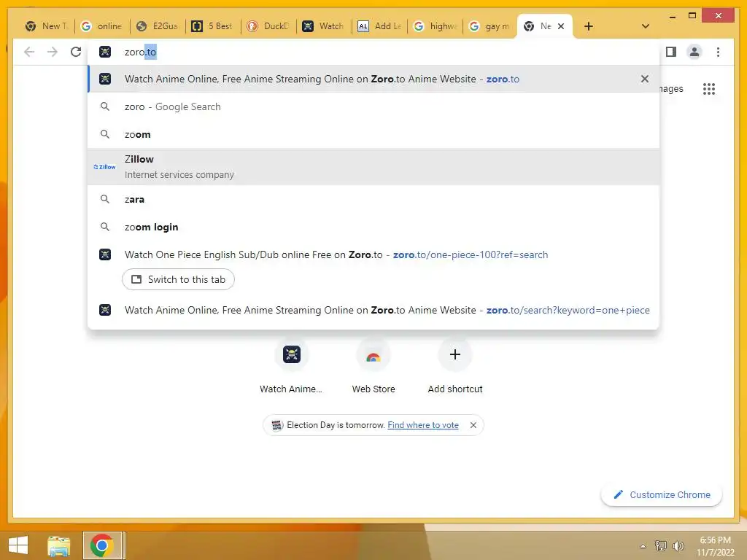Open the Web Store shortcut

point(373,367)
